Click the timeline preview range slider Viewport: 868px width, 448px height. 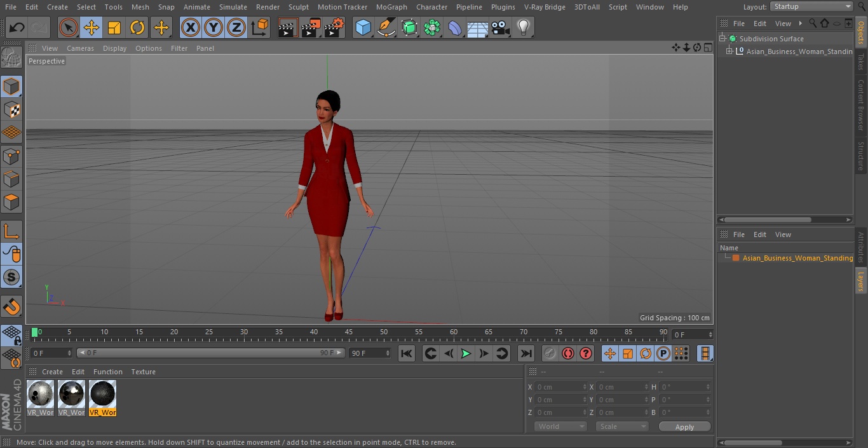(x=210, y=353)
